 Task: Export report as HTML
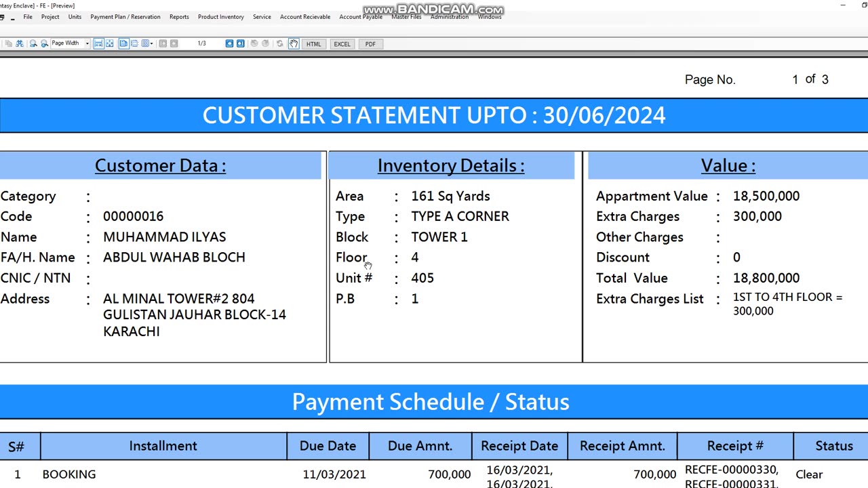coord(313,44)
